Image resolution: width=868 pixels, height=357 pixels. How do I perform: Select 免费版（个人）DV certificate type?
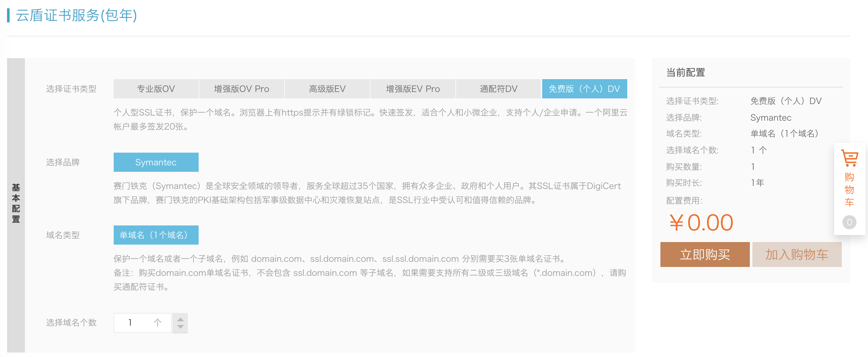[584, 89]
